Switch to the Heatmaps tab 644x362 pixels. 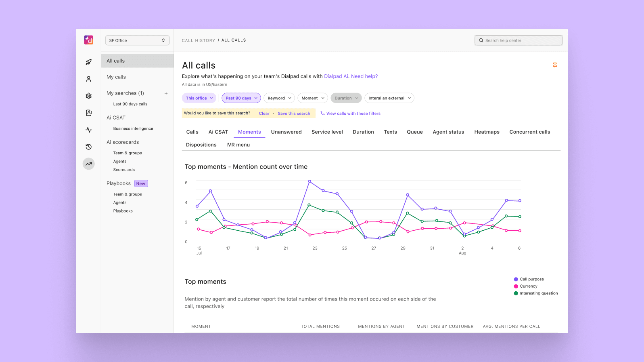click(x=487, y=132)
